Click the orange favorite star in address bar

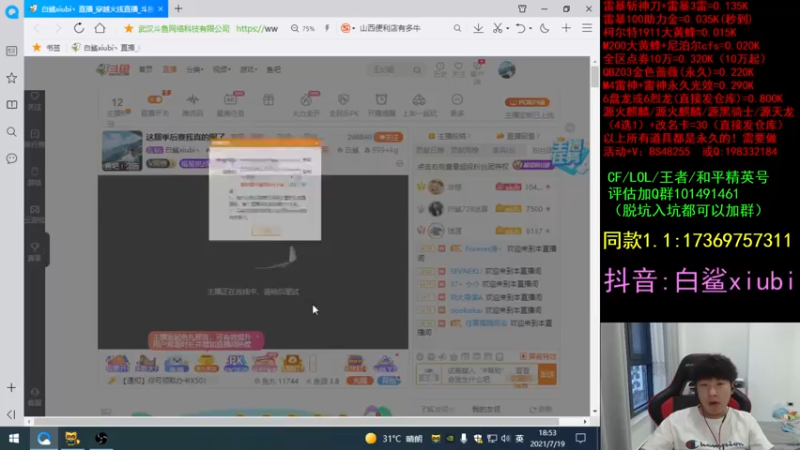tap(129, 29)
